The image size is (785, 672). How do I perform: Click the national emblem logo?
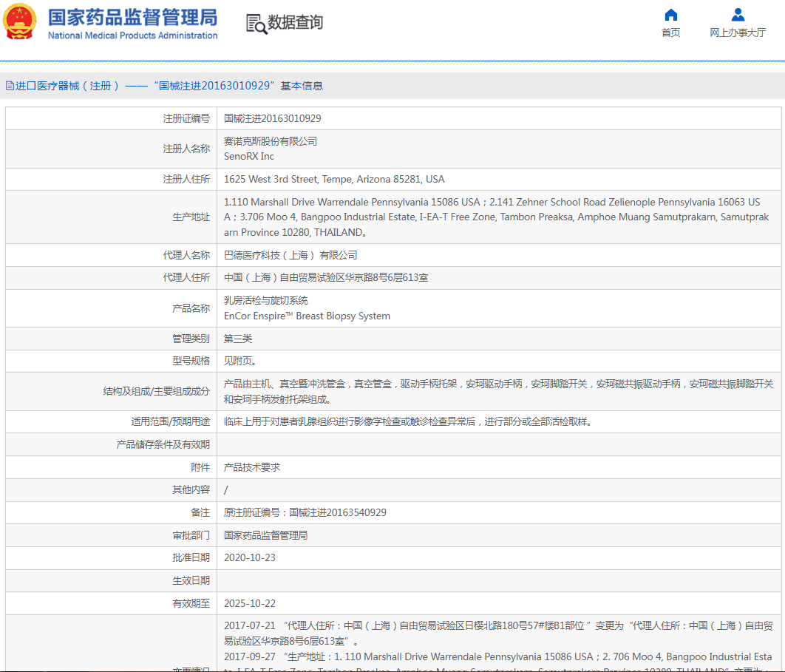click(x=19, y=22)
